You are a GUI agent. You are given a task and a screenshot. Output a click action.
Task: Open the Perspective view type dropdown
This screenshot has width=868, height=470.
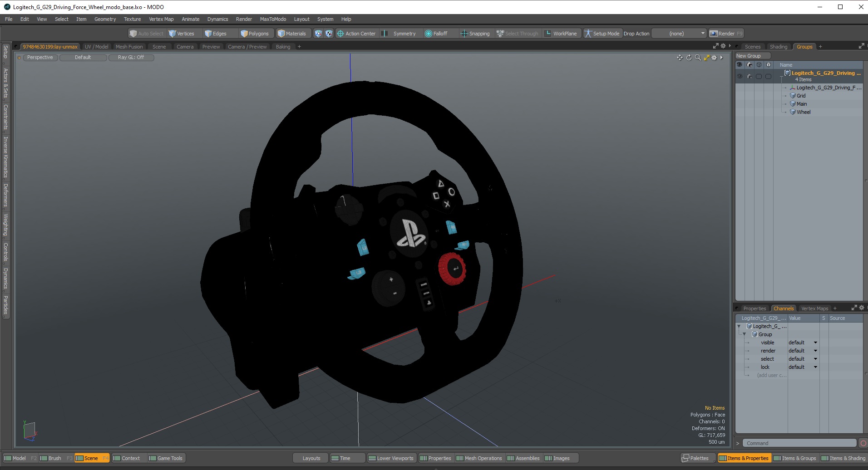[x=40, y=58]
